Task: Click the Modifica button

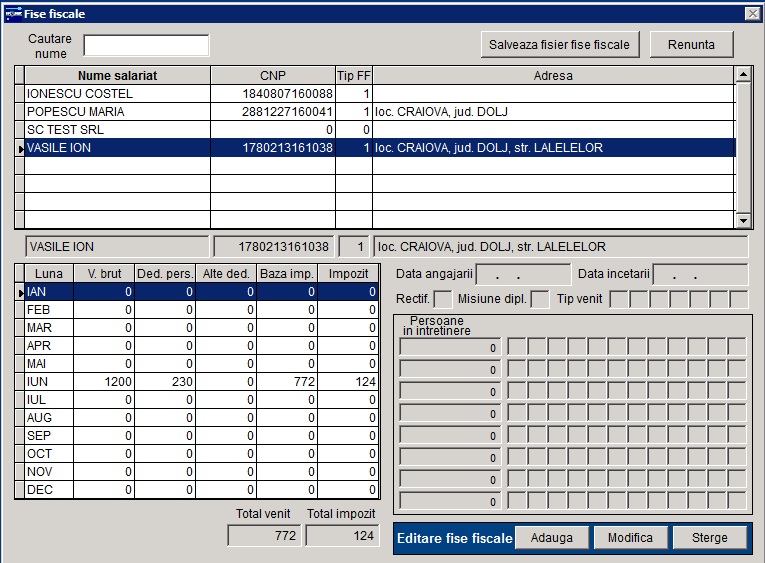Action: click(630, 538)
